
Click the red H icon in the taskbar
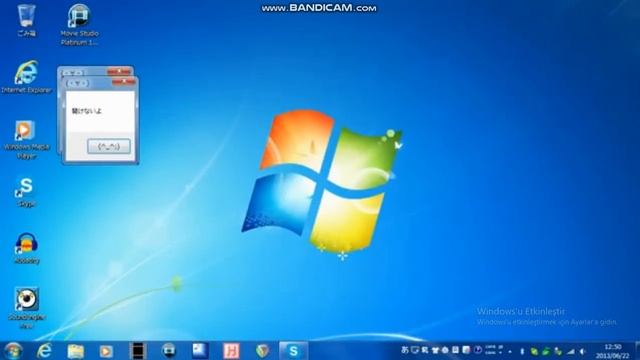231,351
